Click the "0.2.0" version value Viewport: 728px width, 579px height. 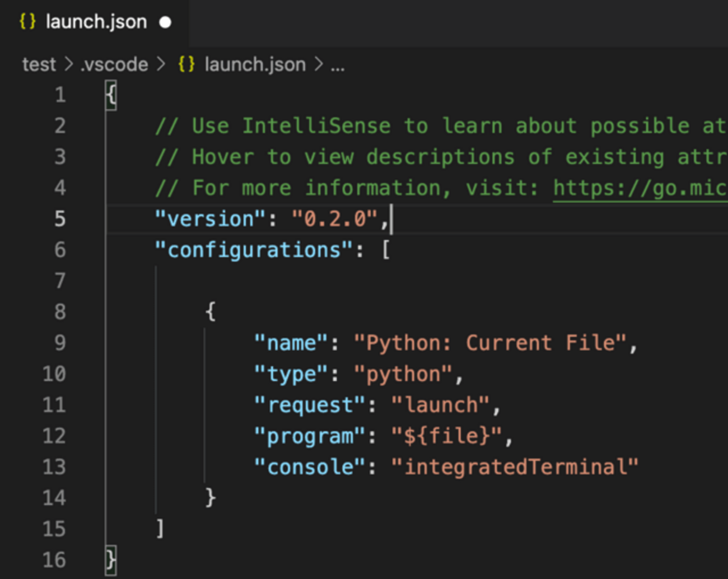pyautogui.click(x=335, y=219)
